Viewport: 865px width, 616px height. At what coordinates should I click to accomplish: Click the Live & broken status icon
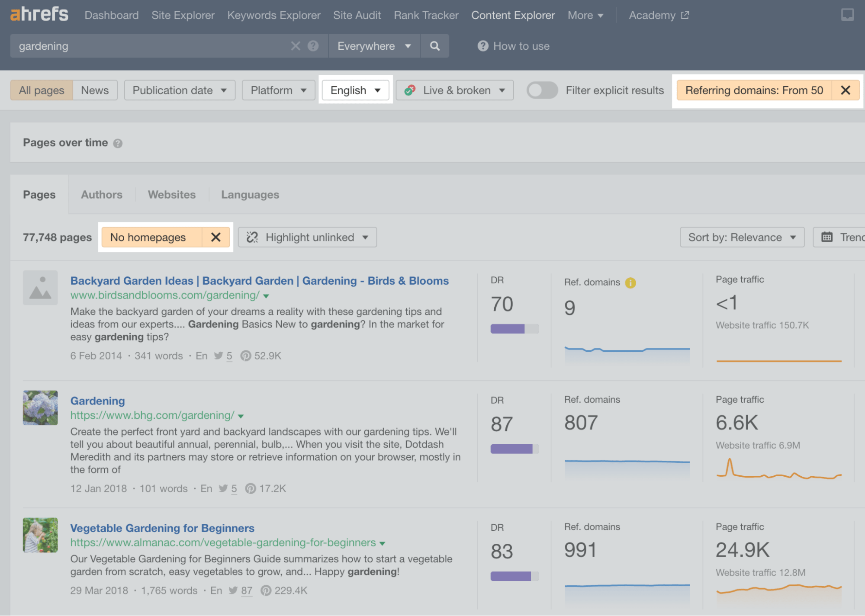409,90
